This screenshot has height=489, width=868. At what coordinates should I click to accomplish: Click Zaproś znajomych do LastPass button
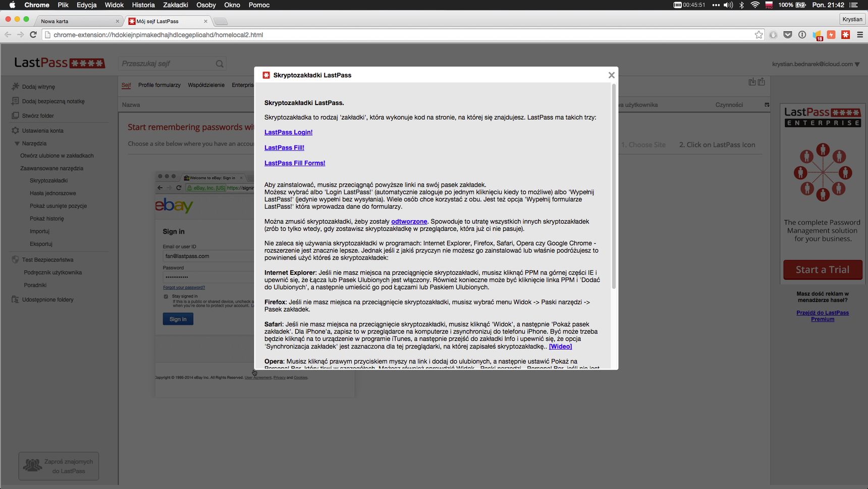point(59,466)
